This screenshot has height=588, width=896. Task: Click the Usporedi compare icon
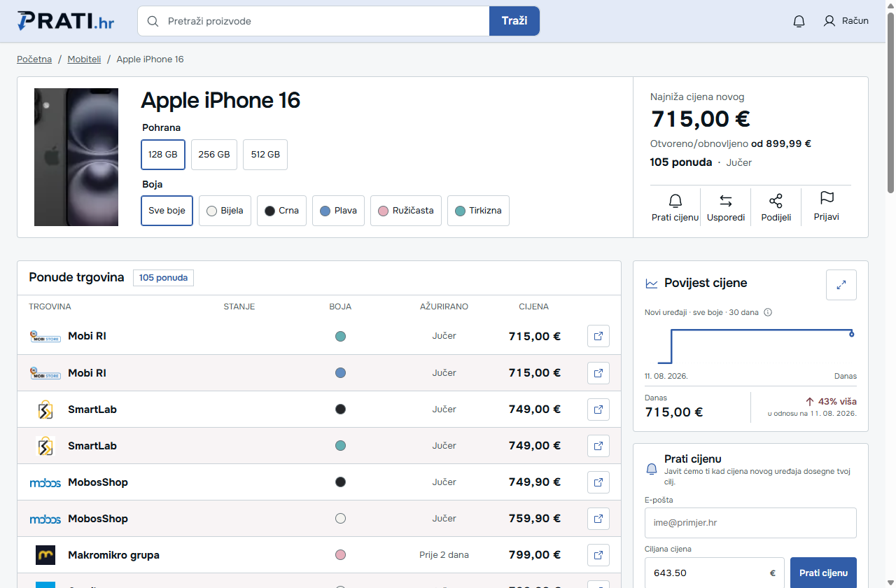point(726,201)
